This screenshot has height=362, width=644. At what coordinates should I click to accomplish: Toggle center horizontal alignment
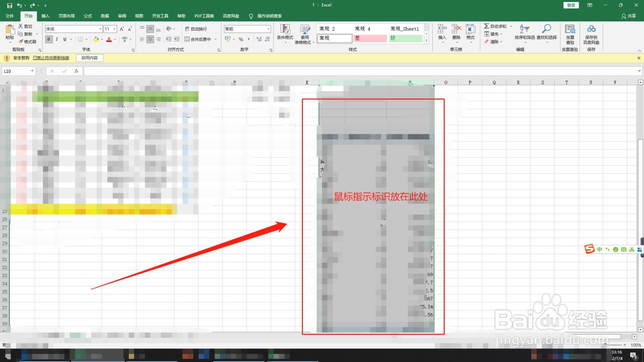point(150,39)
